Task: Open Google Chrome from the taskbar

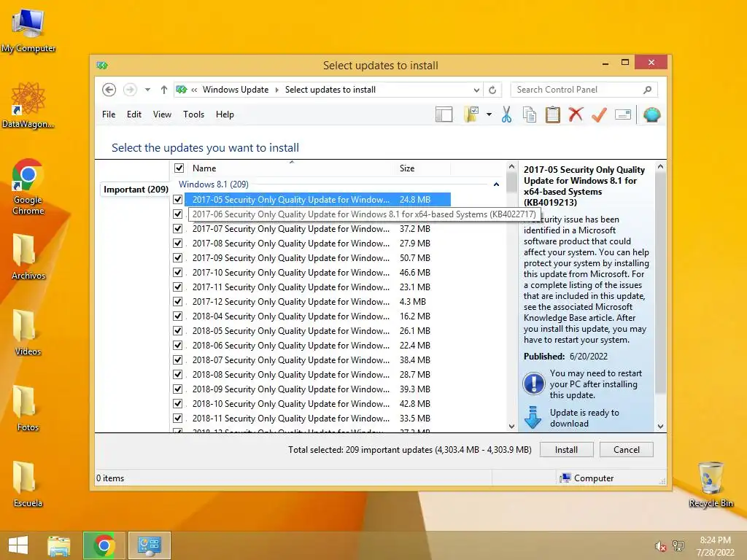Action: point(104,545)
